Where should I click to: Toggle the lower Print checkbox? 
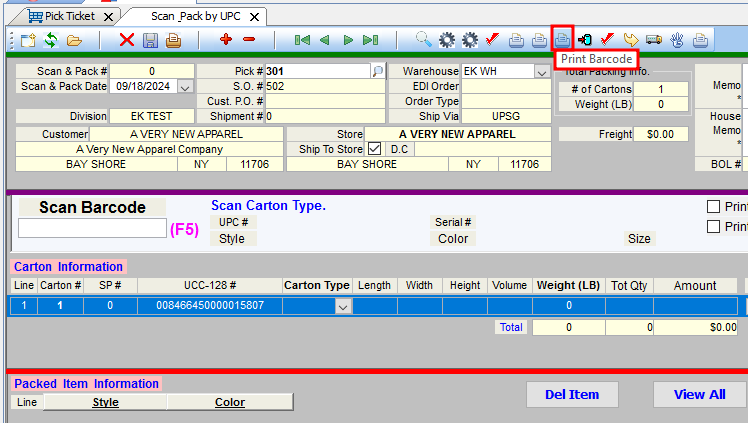[x=713, y=227]
